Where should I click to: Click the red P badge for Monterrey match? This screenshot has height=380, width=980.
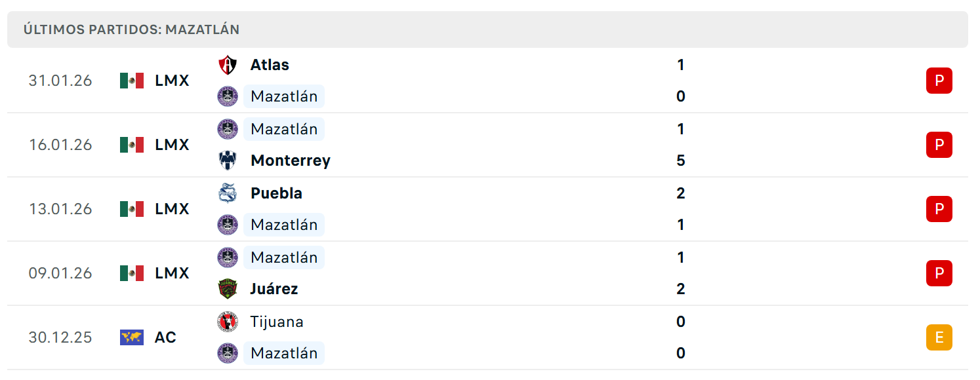point(939,145)
